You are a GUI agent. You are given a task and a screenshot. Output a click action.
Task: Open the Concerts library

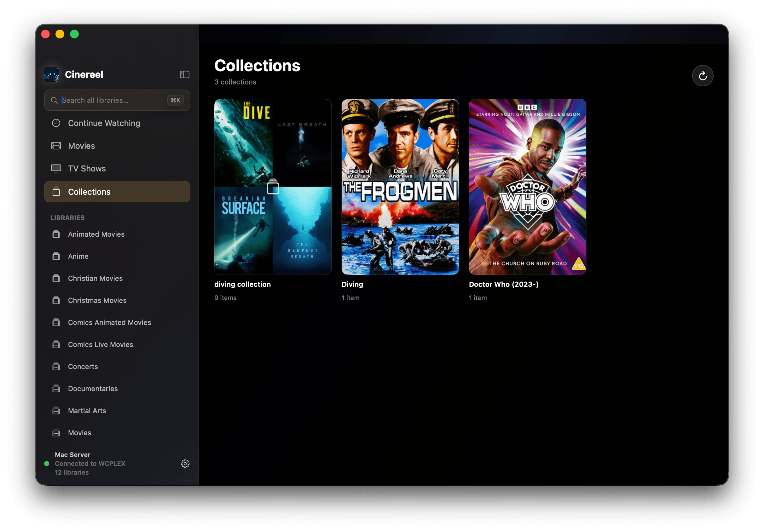[117, 367]
